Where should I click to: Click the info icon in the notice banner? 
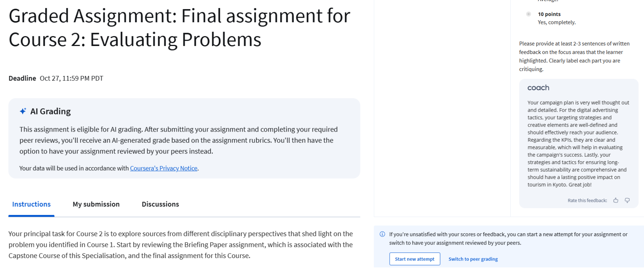[x=382, y=234]
